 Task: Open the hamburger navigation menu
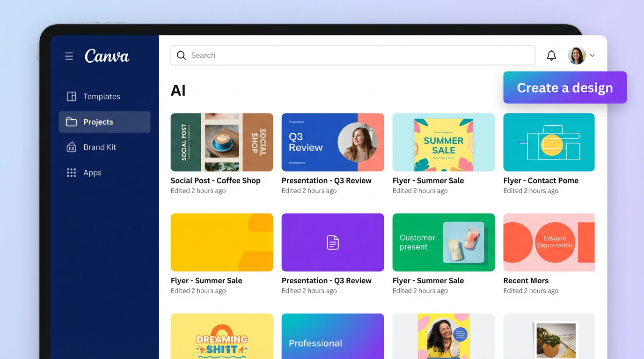pos(69,56)
